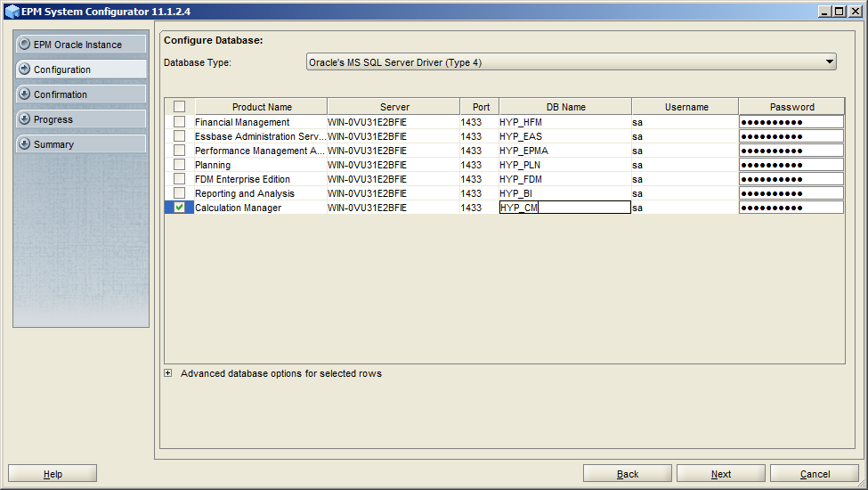Click the Financial Management server cell
Viewport: 868px width, 490px height.
click(393, 122)
